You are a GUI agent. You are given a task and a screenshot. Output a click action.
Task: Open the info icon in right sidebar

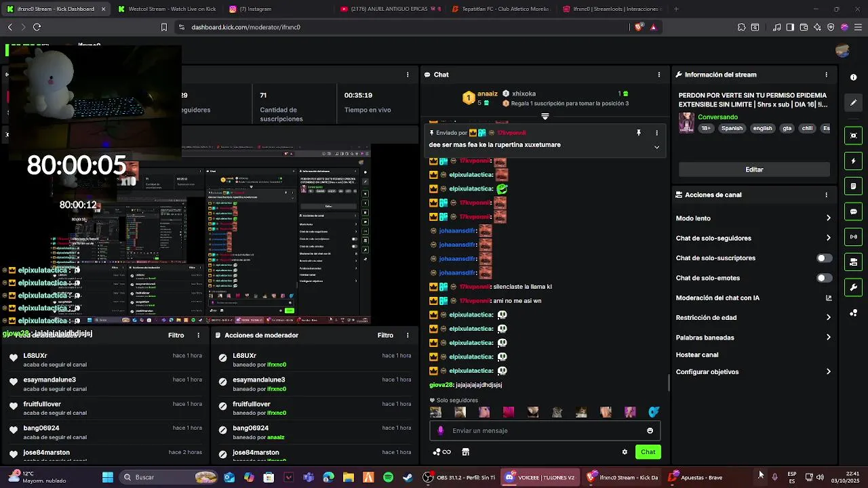[x=854, y=77]
